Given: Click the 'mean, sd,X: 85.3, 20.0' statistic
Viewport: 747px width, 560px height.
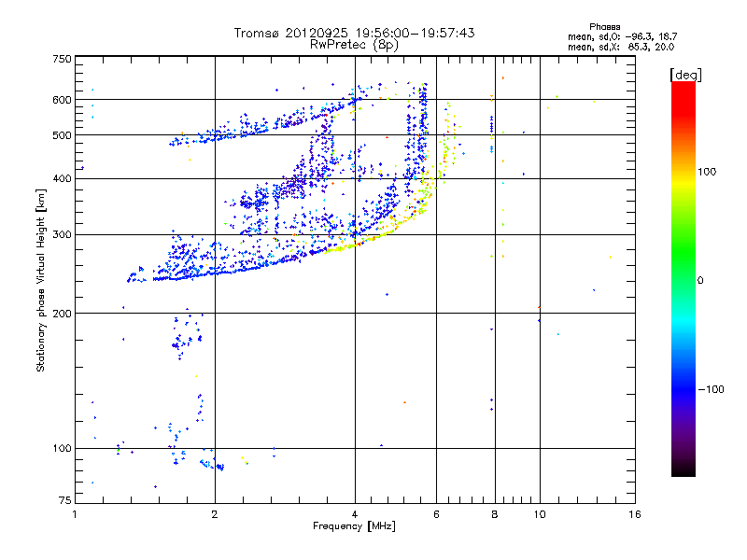Looking at the screenshot, I should pos(621,47).
